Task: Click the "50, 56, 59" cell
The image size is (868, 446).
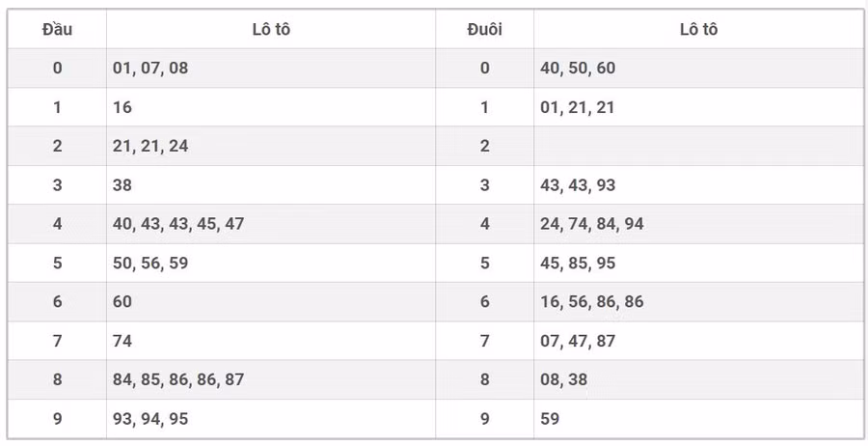Action: click(150, 264)
